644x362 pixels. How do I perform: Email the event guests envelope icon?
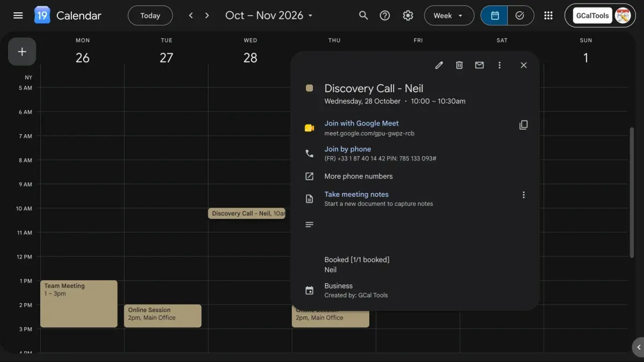coord(479,65)
